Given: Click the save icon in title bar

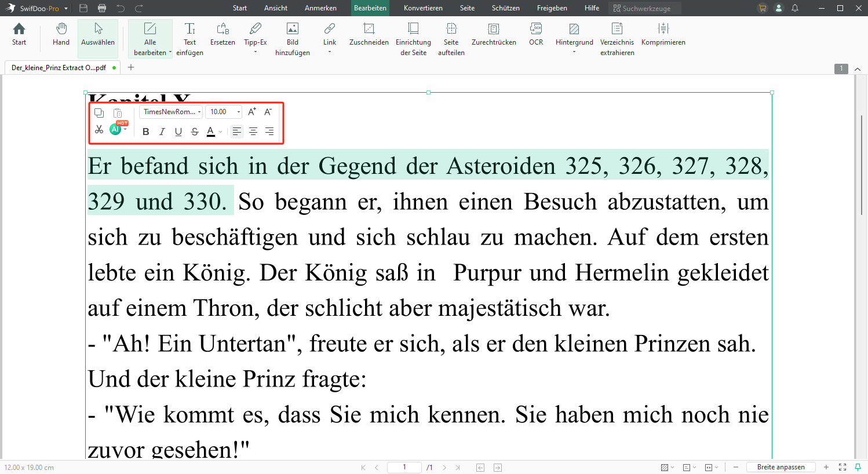Looking at the screenshot, I should [x=83, y=8].
